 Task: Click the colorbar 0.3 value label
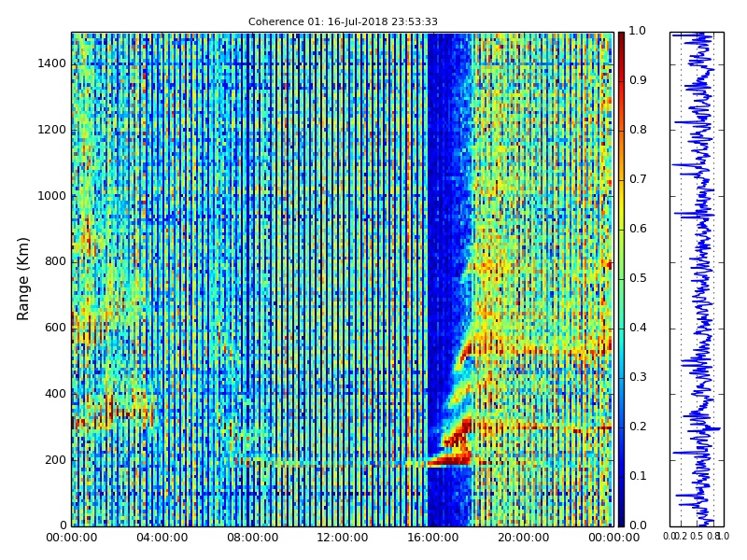pyautogui.click(x=638, y=378)
